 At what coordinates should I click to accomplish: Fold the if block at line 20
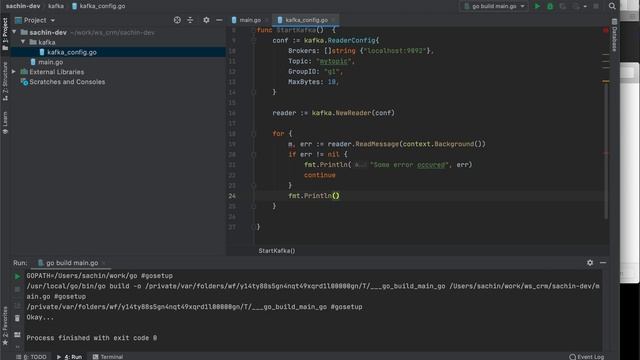[x=253, y=154]
